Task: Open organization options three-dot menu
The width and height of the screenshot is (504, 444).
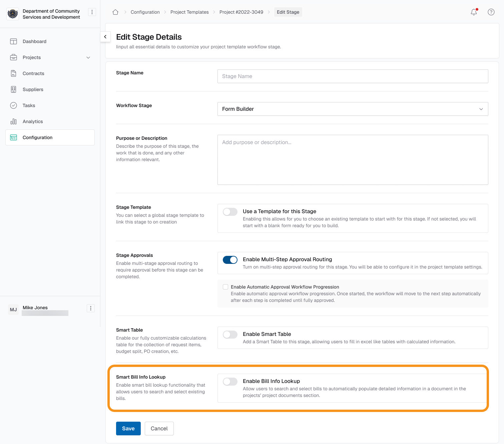Action: click(92, 12)
